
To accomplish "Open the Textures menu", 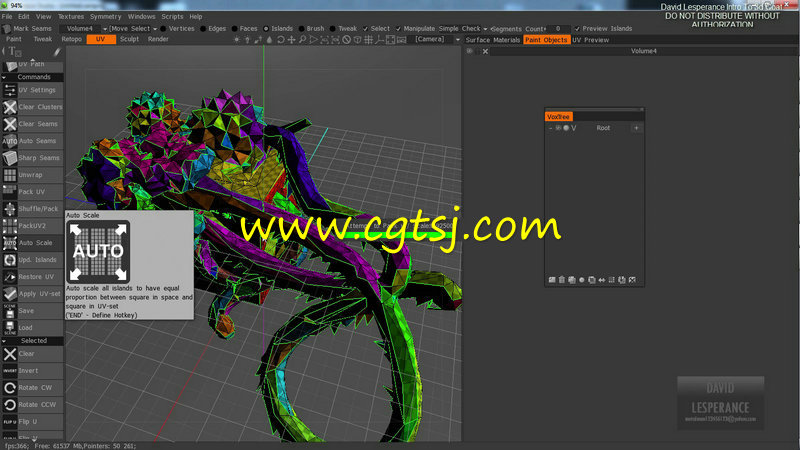I will click(71, 16).
